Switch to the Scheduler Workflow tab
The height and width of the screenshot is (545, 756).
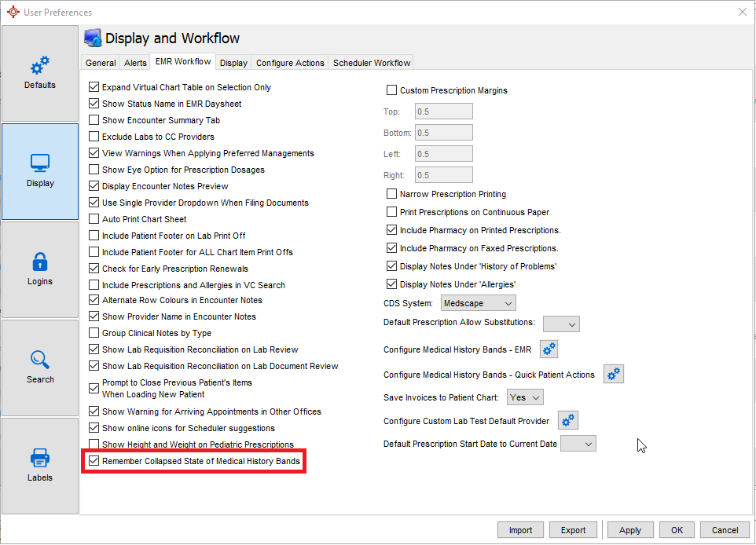tap(371, 63)
